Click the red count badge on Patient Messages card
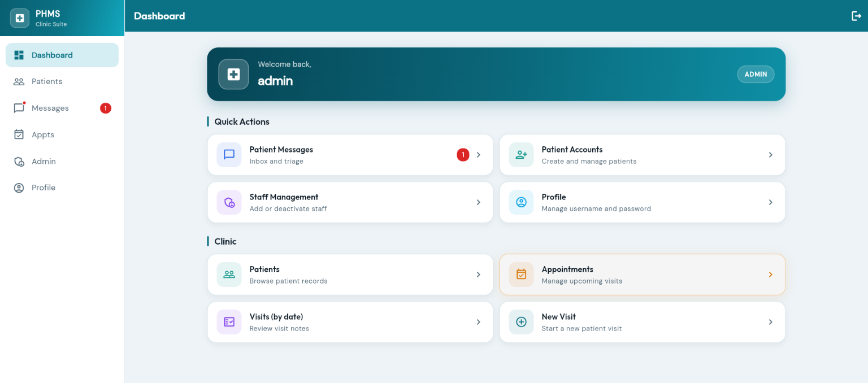Image resolution: width=868 pixels, height=383 pixels. coord(463,155)
